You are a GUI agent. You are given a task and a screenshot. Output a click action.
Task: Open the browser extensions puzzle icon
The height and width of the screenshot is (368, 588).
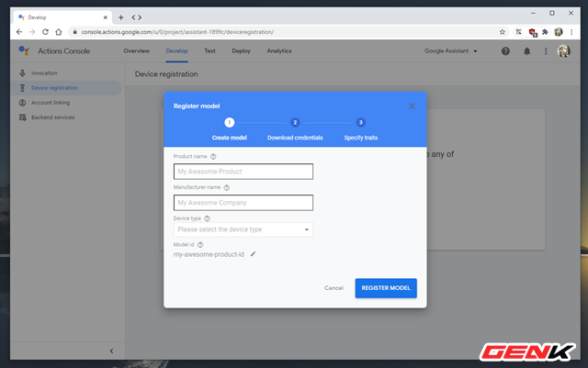tap(545, 32)
